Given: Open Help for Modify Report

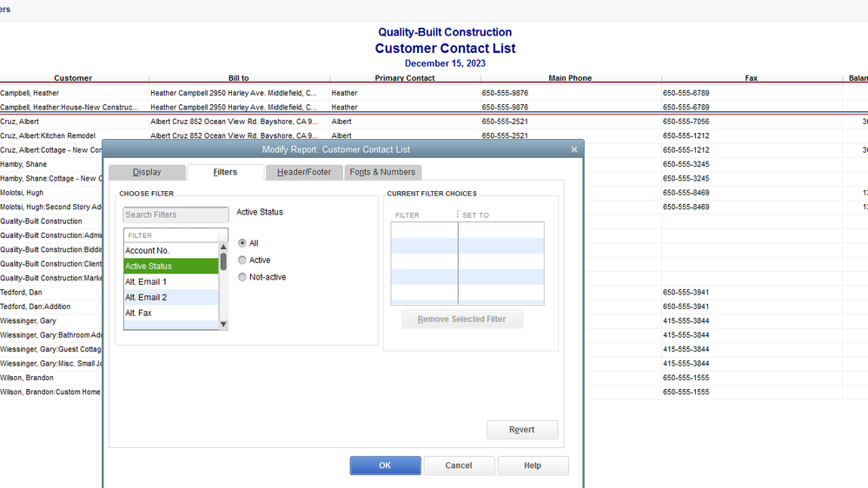Looking at the screenshot, I should click(533, 465).
